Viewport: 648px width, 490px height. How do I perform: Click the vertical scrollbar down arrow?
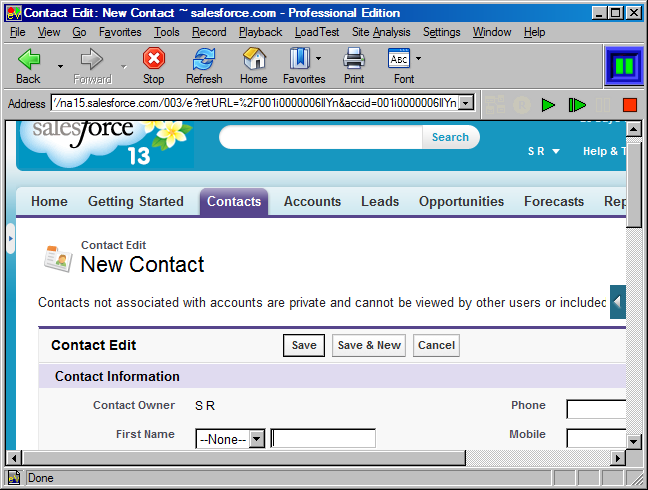click(634, 442)
